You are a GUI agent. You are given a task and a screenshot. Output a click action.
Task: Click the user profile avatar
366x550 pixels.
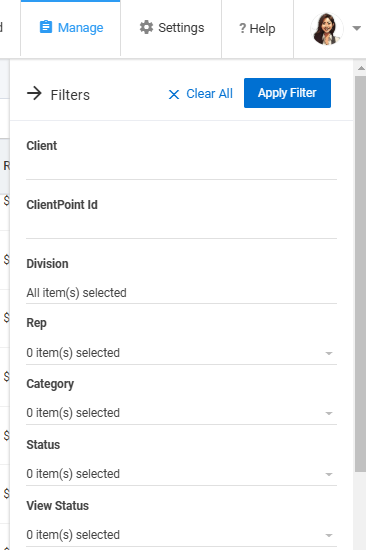(x=326, y=29)
